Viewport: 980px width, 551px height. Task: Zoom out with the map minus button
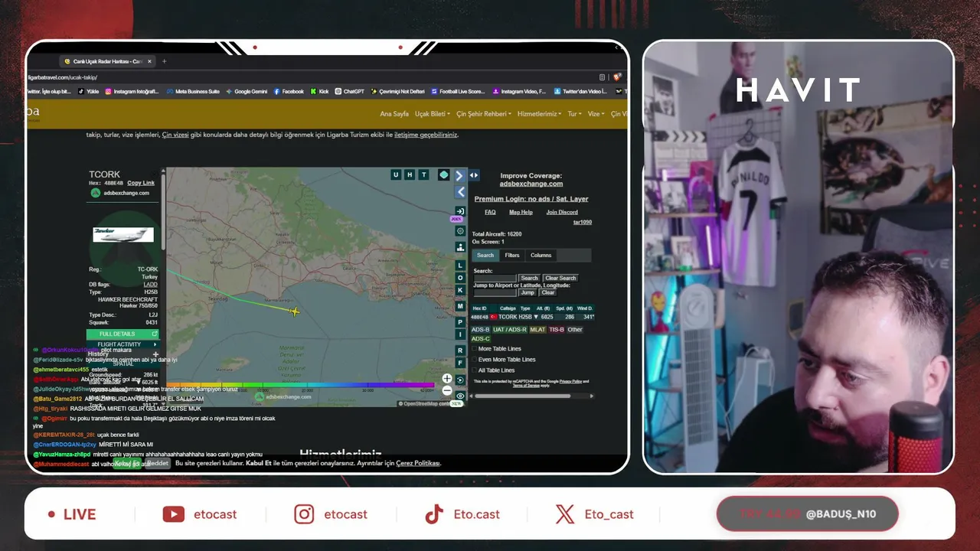(x=447, y=390)
